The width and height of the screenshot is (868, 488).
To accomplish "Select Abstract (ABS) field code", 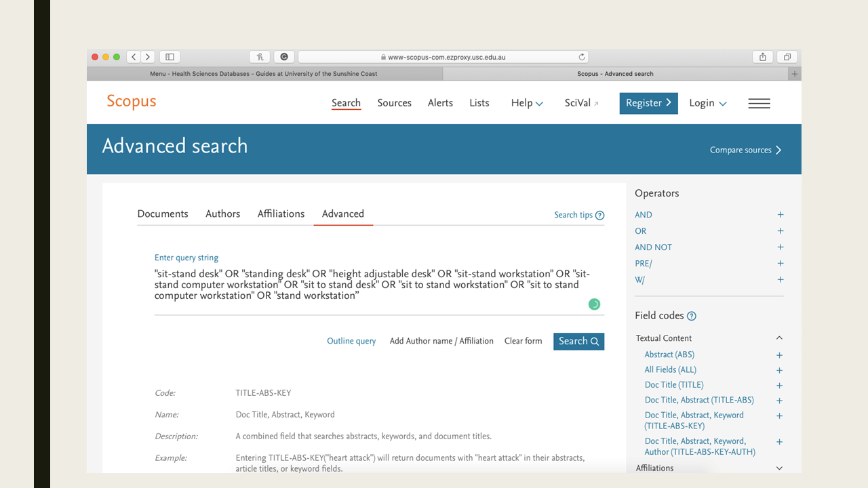I will [669, 354].
